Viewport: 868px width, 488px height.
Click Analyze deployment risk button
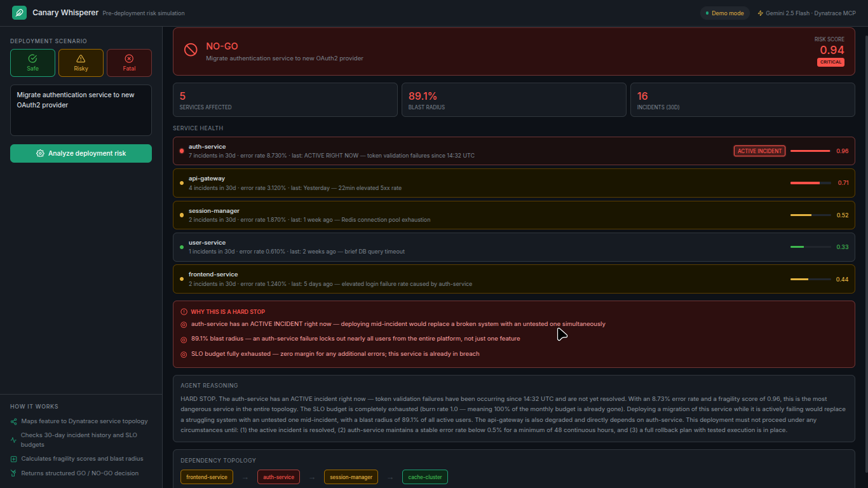[81, 153]
